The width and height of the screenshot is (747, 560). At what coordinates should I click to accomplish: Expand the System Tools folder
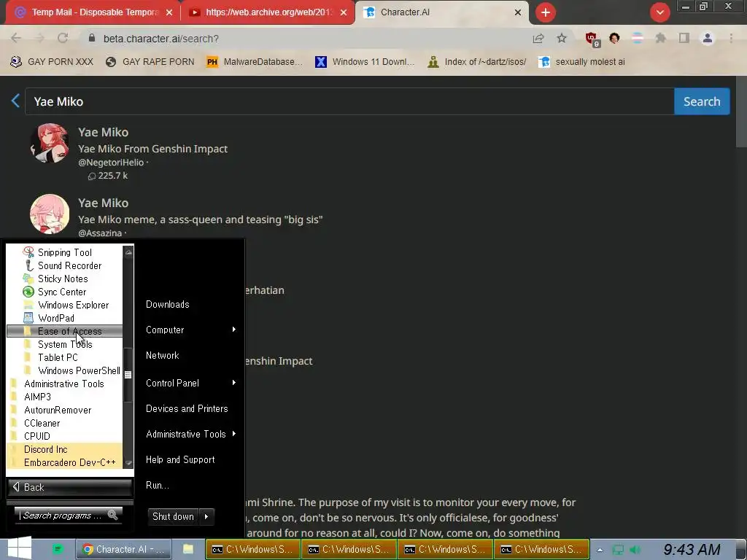point(64,344)
